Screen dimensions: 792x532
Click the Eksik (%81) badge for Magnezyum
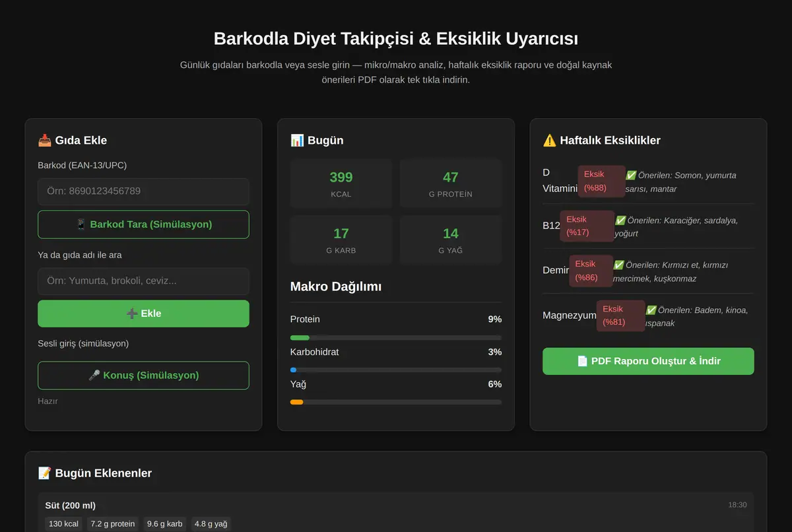(620, 316)
